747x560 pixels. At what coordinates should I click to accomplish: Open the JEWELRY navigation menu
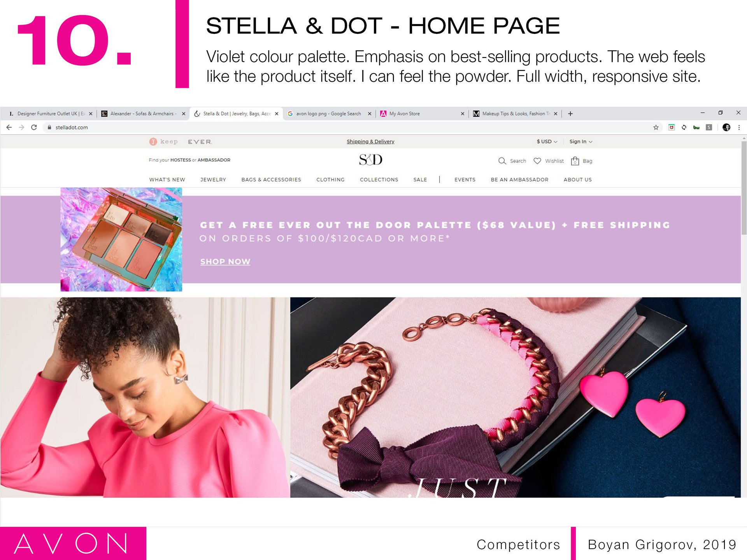click(x=213, y=179)
